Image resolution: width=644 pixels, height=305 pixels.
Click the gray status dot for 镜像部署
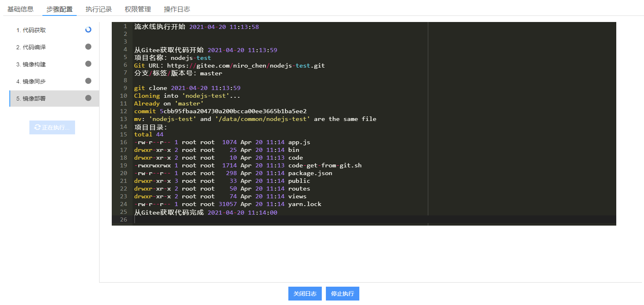point(88,98)
